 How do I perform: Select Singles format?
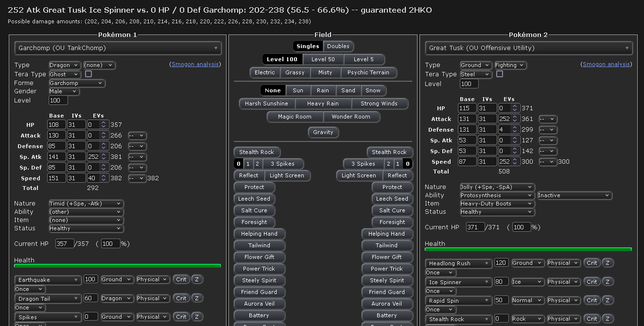click(x=308, y=46)
